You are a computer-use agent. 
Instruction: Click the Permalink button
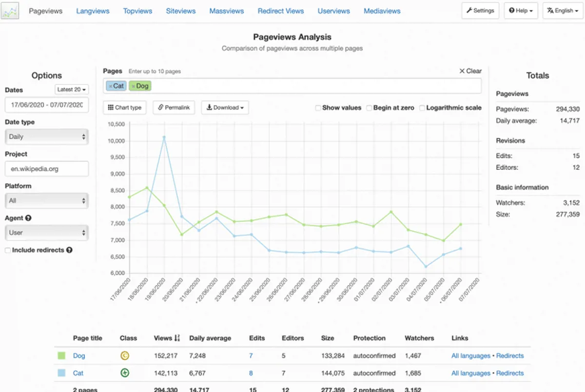click(174, 108)
